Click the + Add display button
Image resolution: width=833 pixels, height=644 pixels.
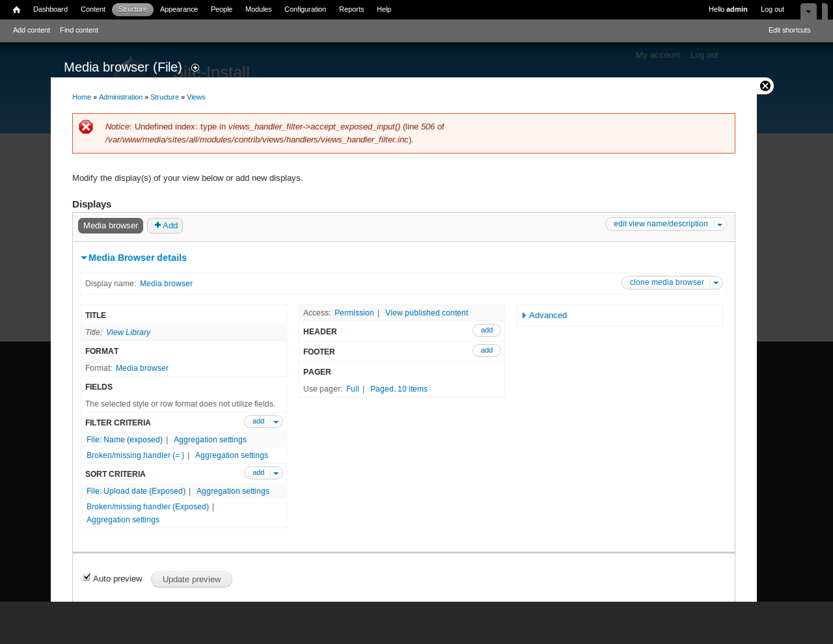[x=165, y=226]
